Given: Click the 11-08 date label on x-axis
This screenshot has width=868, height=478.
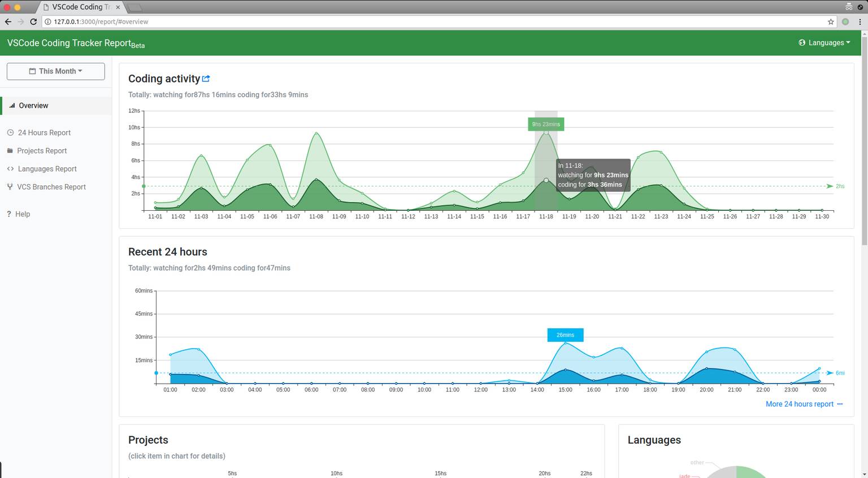Looking at the screenshot, I should 316,216.
